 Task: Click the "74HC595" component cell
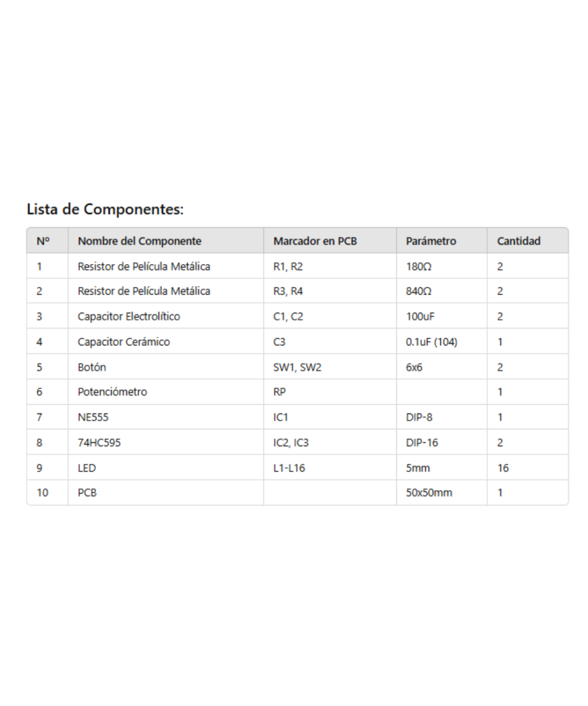(99, 442)
